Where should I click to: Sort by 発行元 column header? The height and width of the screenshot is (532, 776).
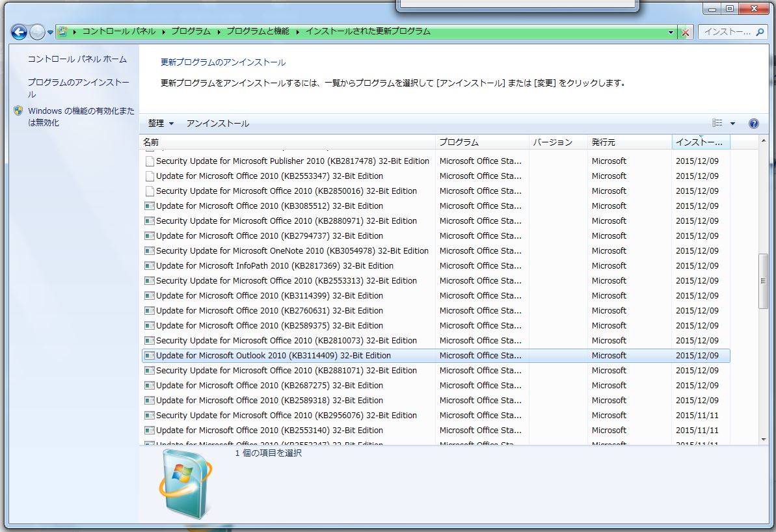pyautogui.click(x=629, y=142)
